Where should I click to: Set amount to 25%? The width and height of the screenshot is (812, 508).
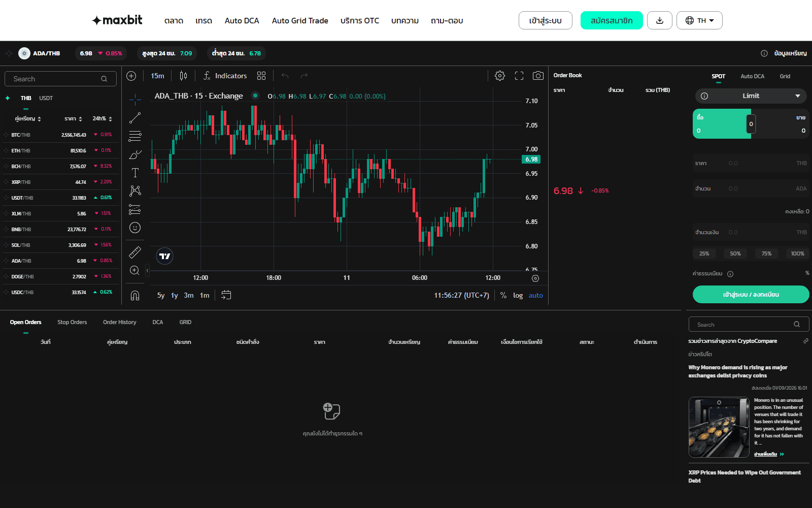tap(704, 253)
